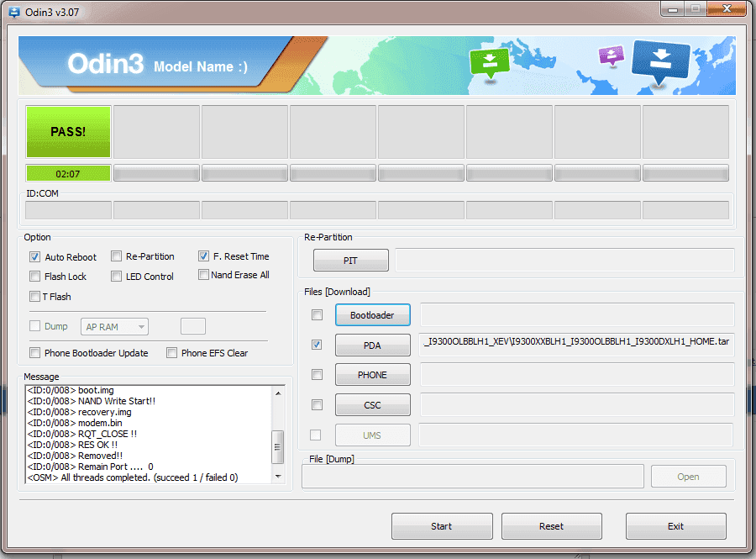756x559 pixels.
Task: Tick the Phone EFS Clear checkbox
Action: [x=171, y=352]
